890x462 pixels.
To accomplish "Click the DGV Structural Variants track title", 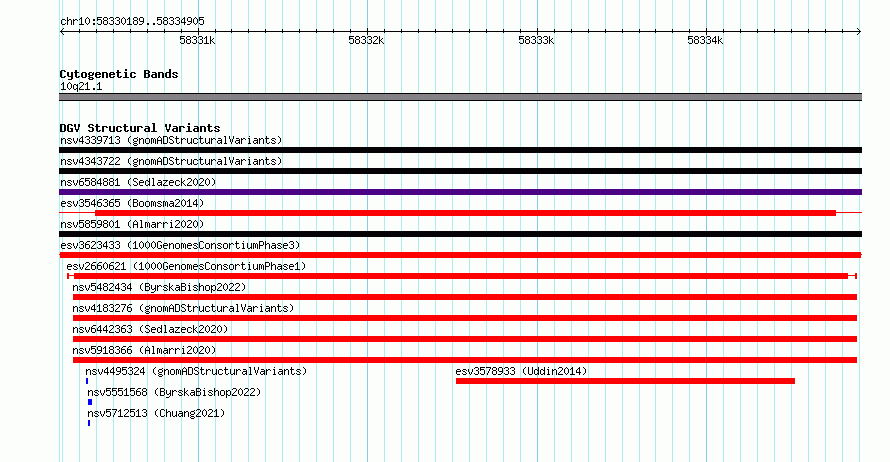I will point(140,128).
